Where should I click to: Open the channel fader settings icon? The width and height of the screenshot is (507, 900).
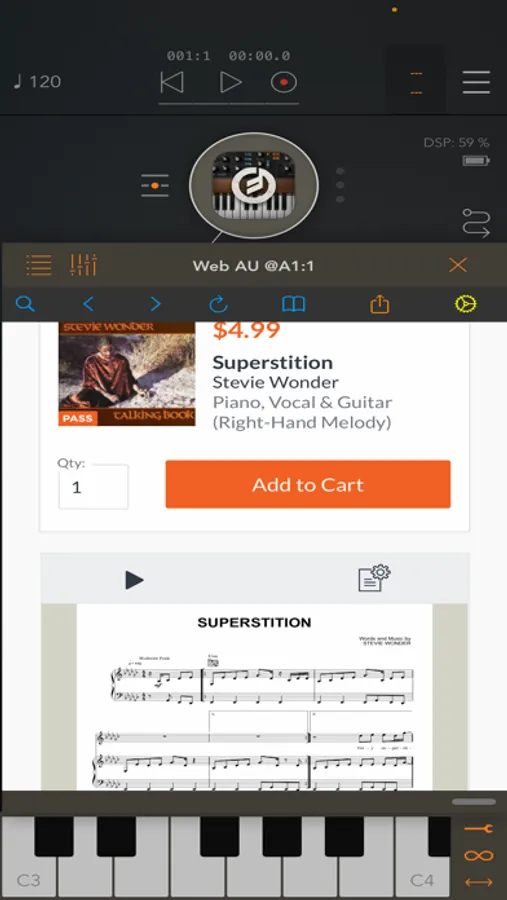click(155, 185)
